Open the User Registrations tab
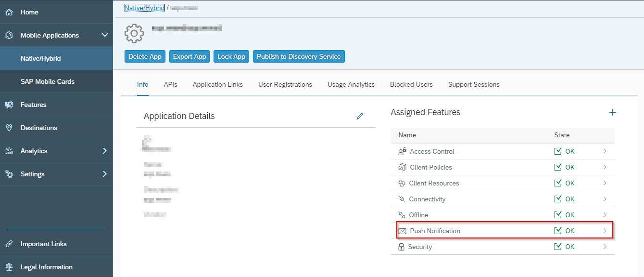 coord(285,84)
